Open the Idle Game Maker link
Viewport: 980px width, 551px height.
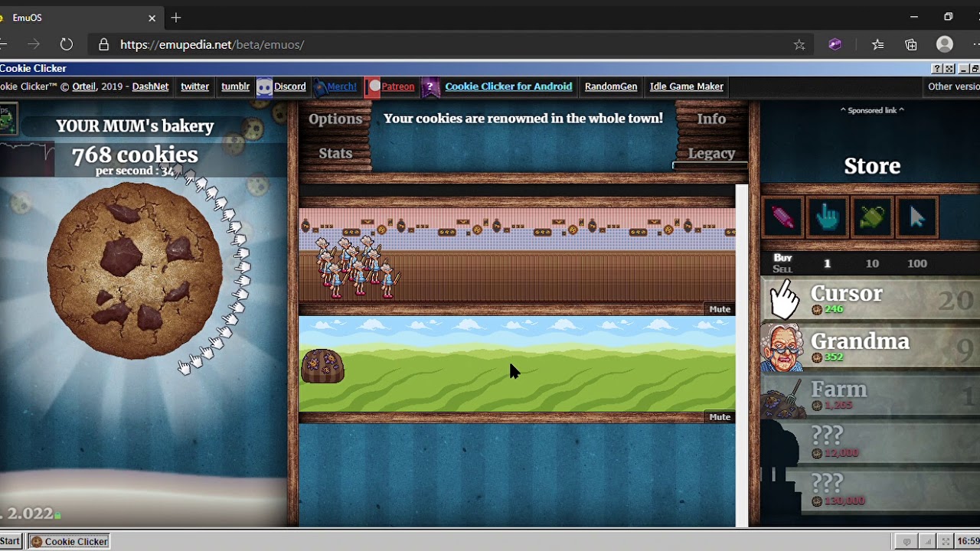[687, 86]
